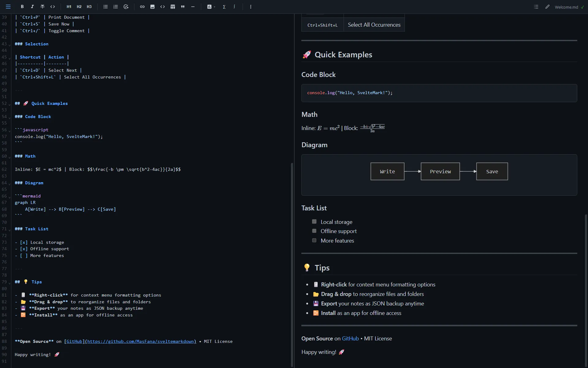
Task: Click the Ctrl+Shift+L preview table cell
Action: (x=322, y=25)
